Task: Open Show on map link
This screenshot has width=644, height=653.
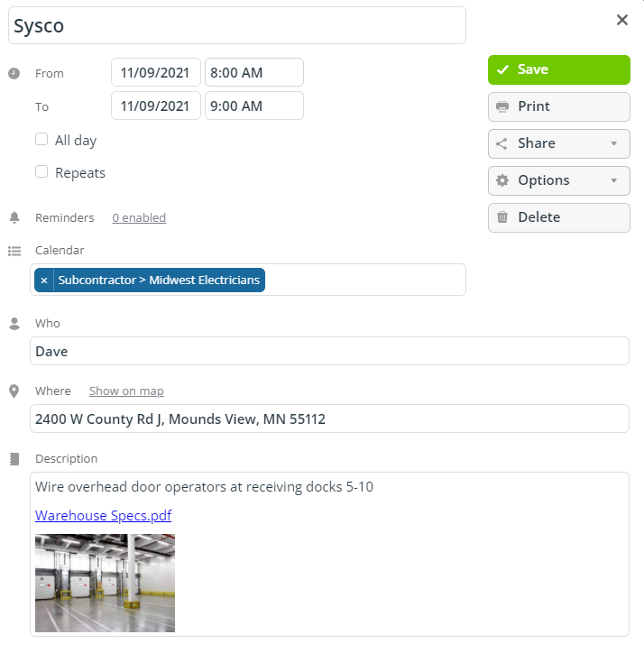Action: (x=126, y=391)
